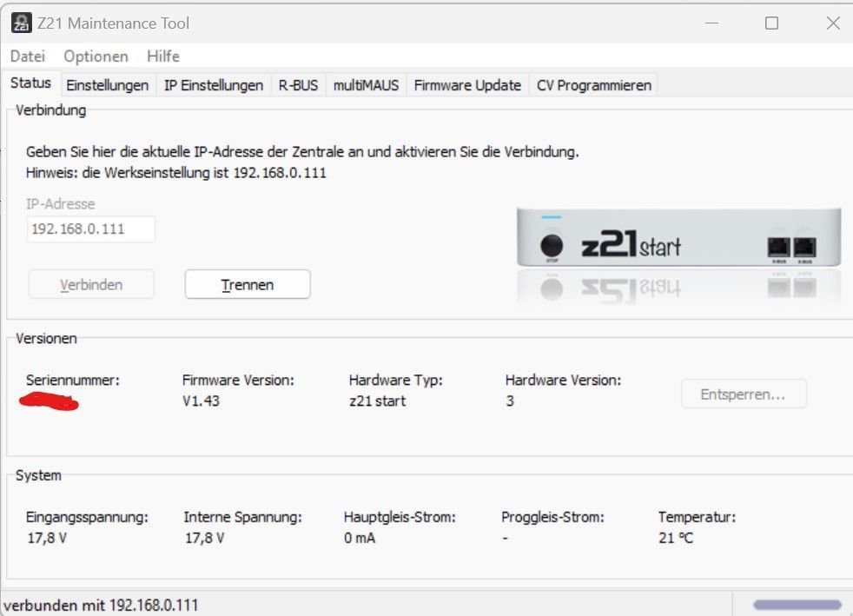Select the Status tab
This screenshot has width=853, height=616.
[31, 83]
